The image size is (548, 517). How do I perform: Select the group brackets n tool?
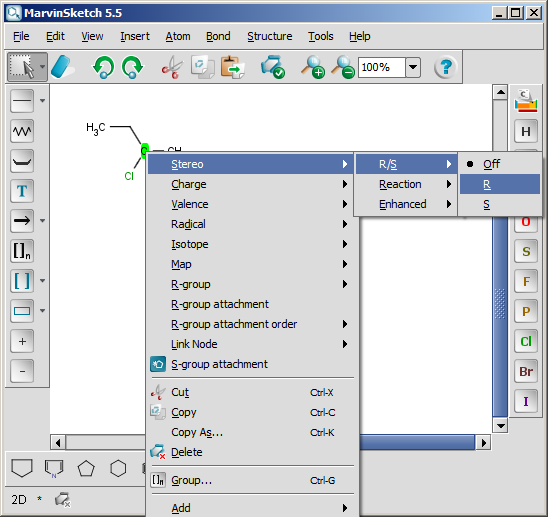click(22, 251)
